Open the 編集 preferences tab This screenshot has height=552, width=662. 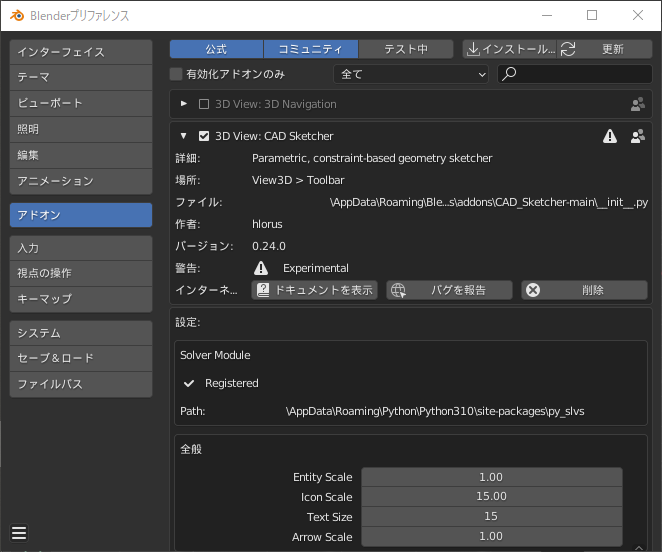point(81,155)
